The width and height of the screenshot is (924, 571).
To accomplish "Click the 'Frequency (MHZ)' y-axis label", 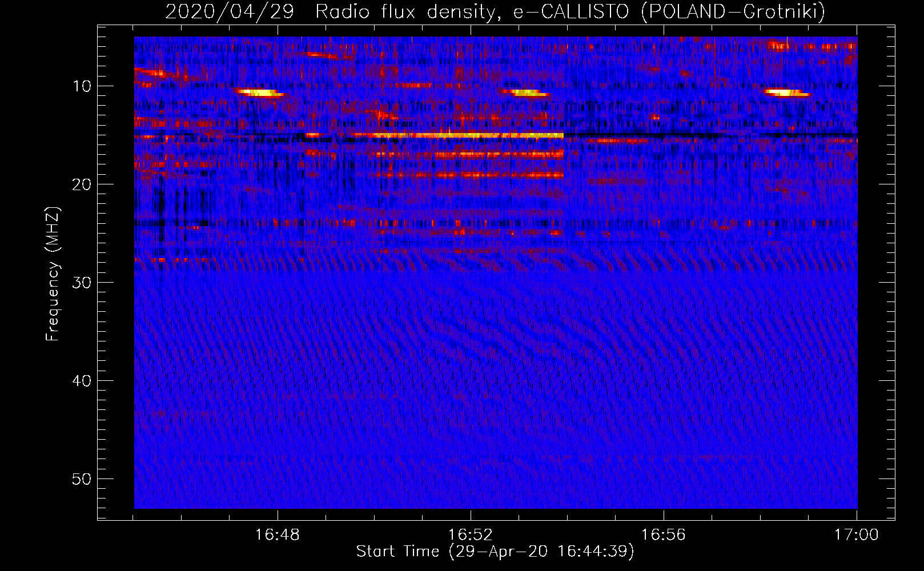I will 53,274.
